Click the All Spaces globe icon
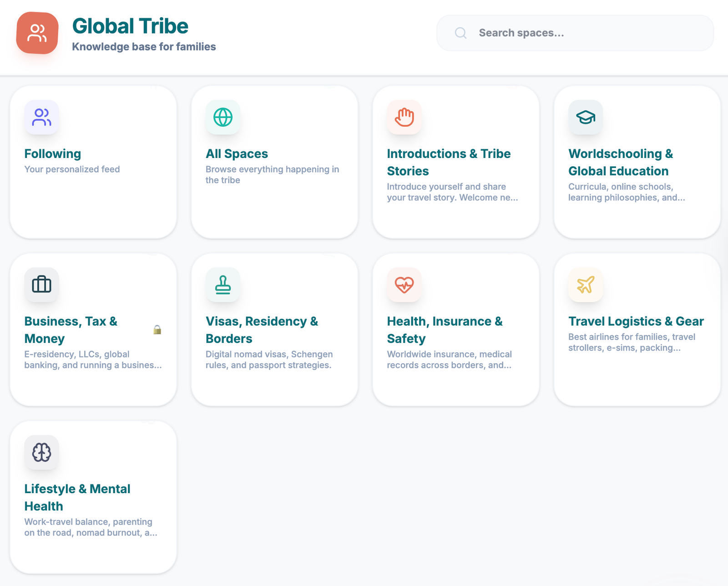The height and width of the screenshot is (586, 728). 223,117
